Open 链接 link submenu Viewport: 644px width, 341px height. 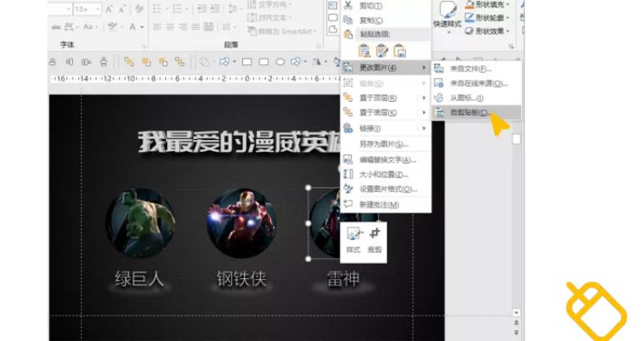click(x=386, y=128)
